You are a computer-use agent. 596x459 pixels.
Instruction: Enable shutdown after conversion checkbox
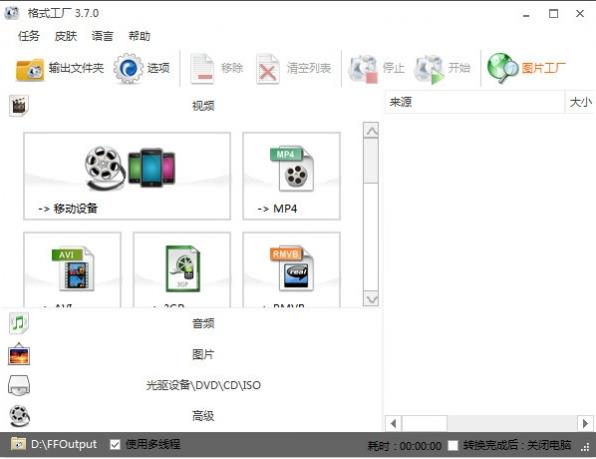[453, 445]
